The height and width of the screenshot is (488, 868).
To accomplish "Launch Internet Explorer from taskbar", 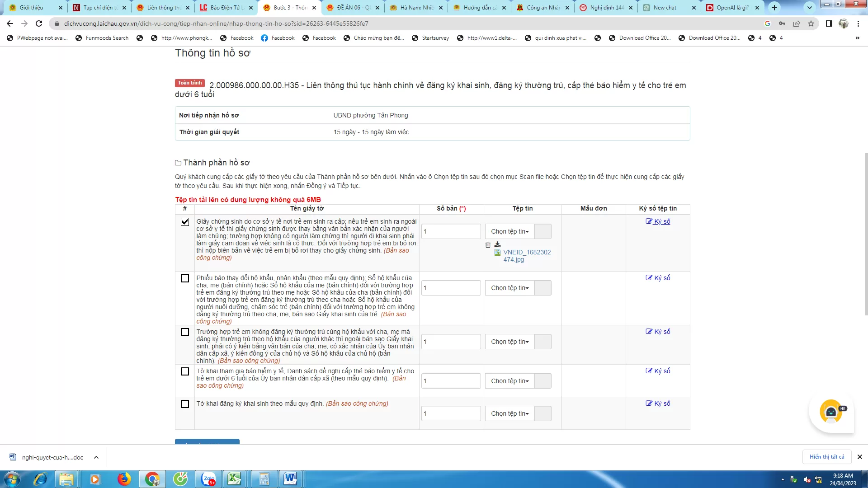I will (41, 479).
